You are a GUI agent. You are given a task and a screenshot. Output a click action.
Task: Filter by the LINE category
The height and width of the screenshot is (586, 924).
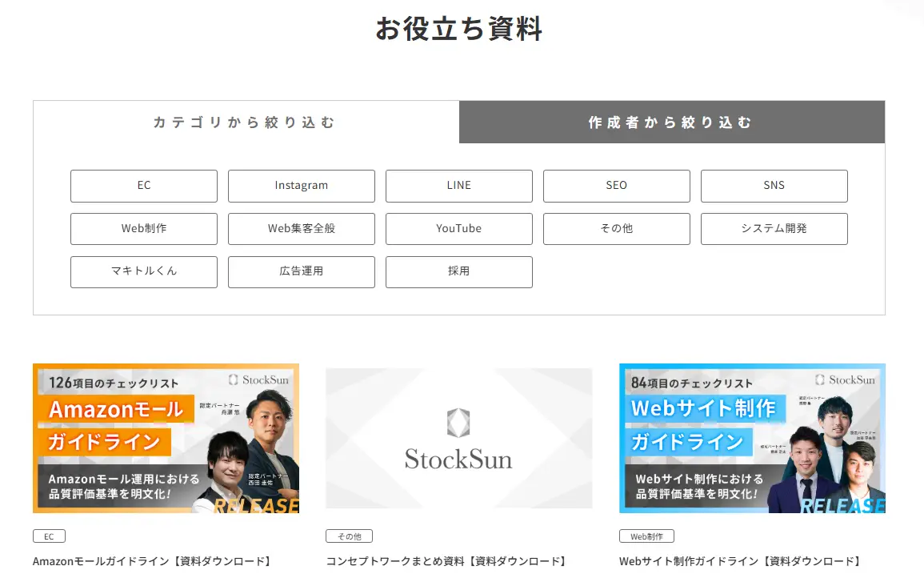click(458, 186)
